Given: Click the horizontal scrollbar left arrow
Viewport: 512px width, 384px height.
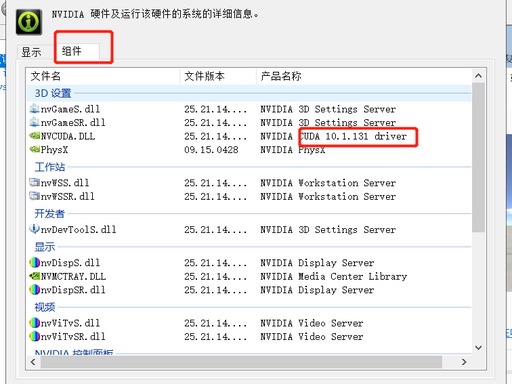Looking at the screenshot, I should pos(33,362).
